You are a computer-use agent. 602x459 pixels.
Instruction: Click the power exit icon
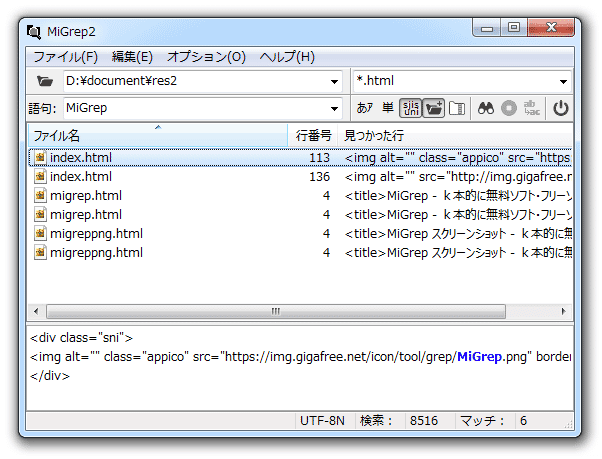point(561,108)
